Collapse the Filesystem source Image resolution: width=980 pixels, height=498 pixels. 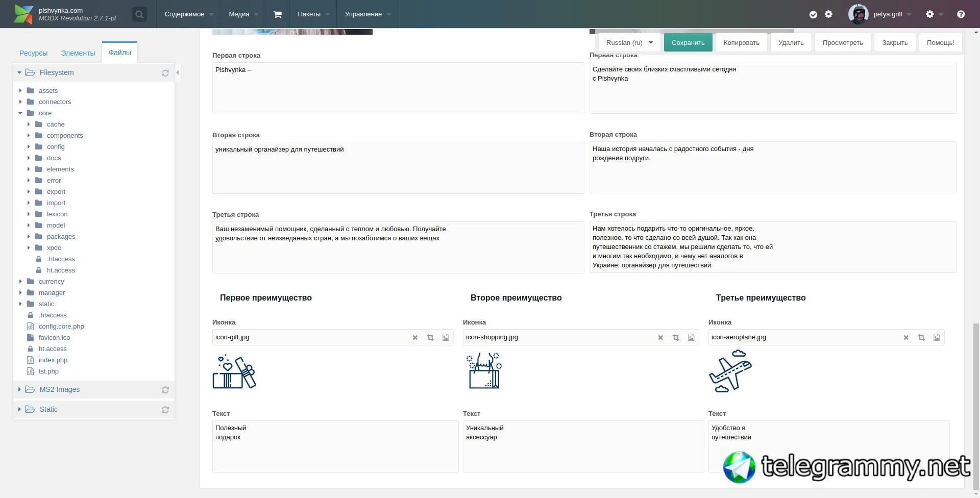click(x=19, y=72)
